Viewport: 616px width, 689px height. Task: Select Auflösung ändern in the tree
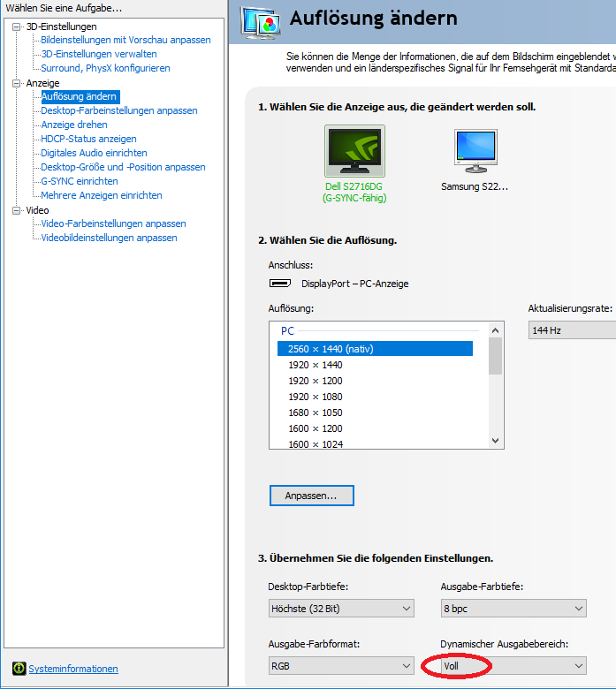pyautogui.click(x=80, y=96)
